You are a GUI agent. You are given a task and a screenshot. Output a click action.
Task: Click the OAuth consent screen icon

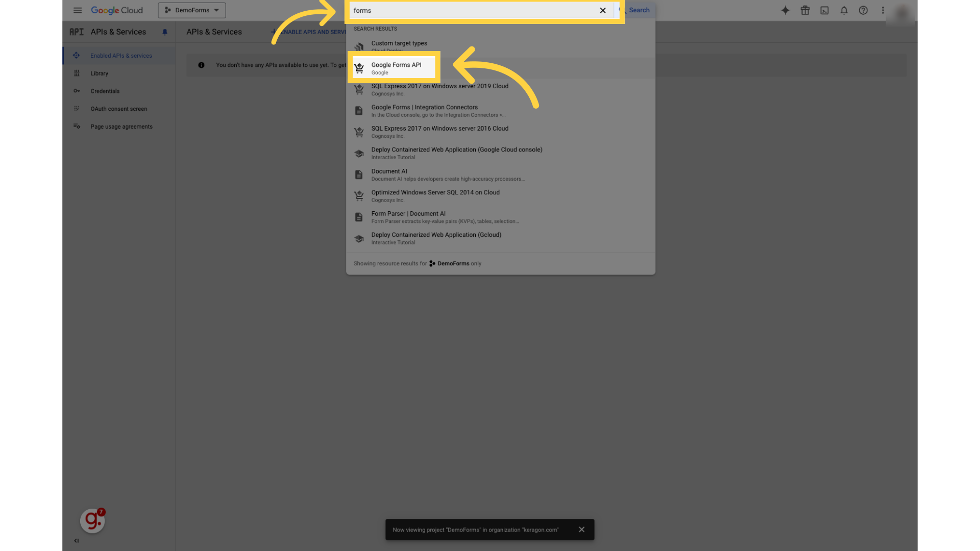click(77, 109)
